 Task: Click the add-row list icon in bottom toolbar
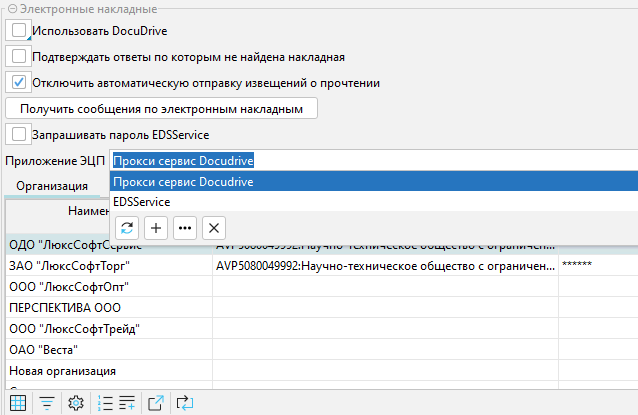[x=127, y=403]
